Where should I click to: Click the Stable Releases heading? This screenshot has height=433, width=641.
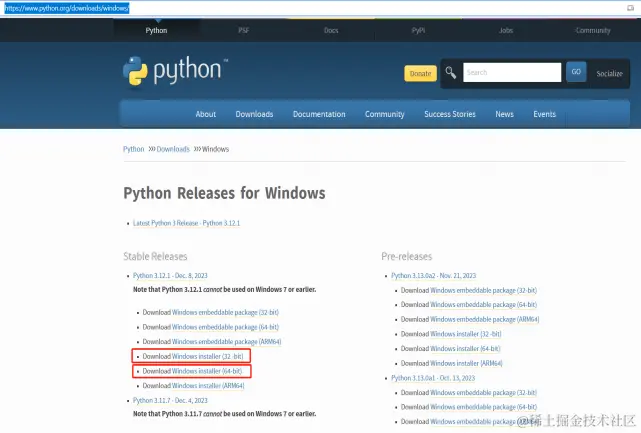[155, 256]
